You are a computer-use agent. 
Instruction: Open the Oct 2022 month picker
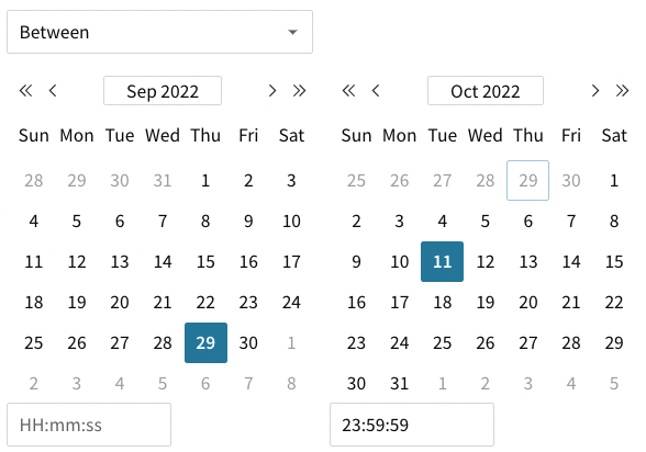click(485, 92)
